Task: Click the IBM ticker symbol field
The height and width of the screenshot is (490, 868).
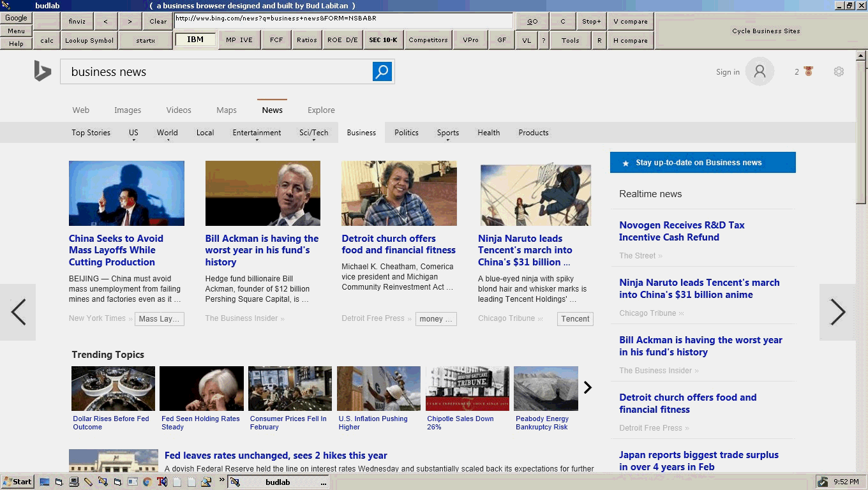Action: (x=195, y=40)
